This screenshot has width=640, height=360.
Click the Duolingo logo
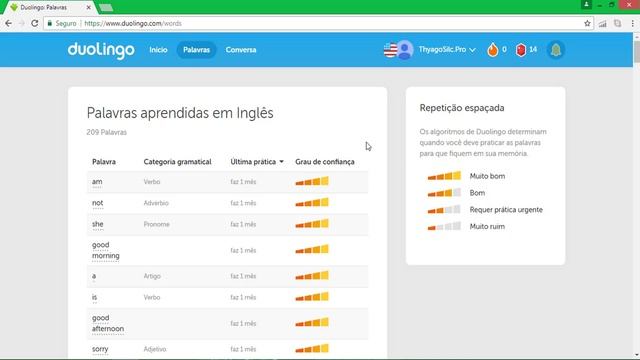click(x=101, y=50)
